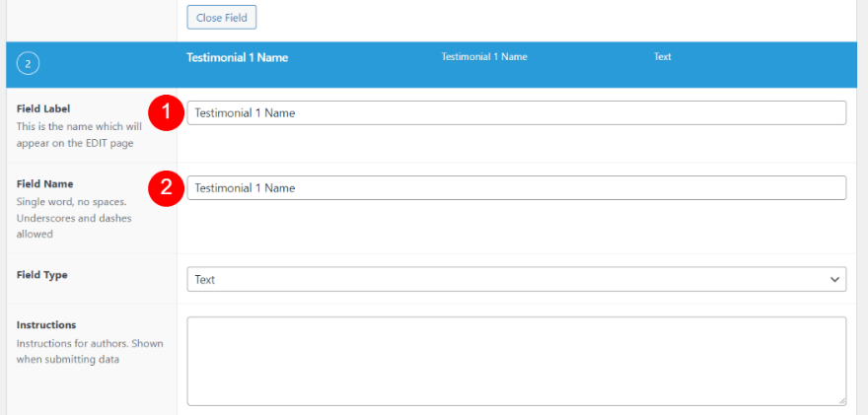Open the Field Type dropdown
This screenshot has width=868, height=415.
[x=517, y=279]
